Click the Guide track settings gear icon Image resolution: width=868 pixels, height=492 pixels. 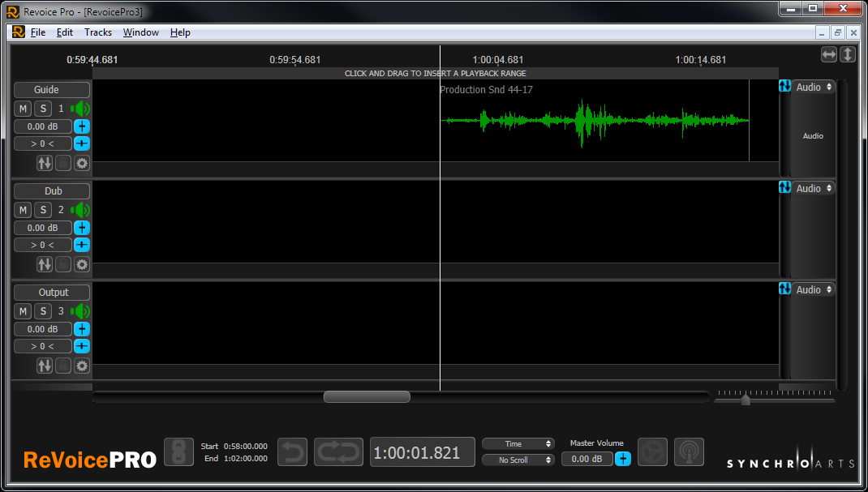82,163
